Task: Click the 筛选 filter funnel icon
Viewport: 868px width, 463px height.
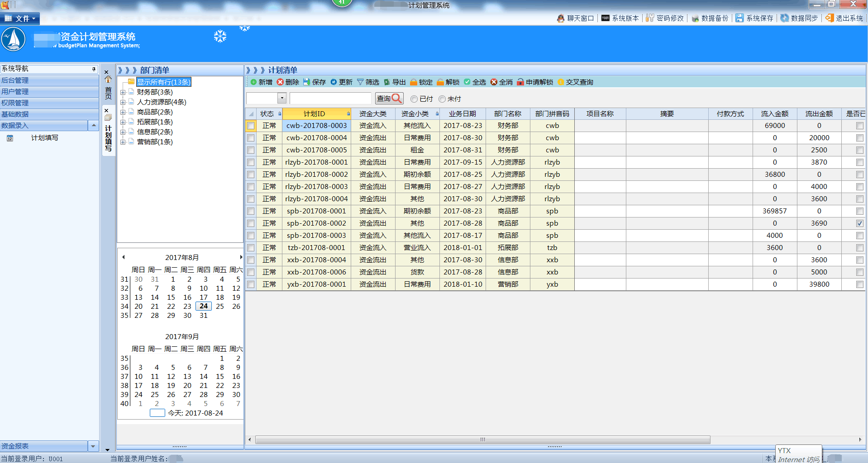Action: pyautogui.click(x=360, y=82)
